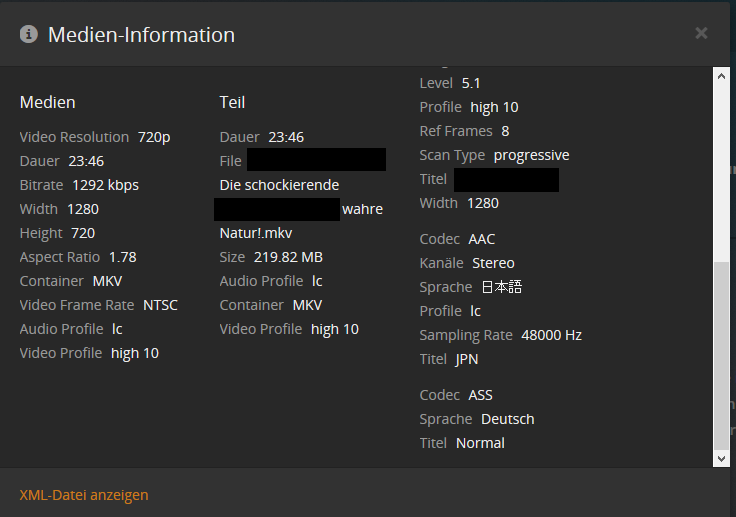Open the XML-Datei anzeigen link
The image size is (736, 517).
(x=84, y=495)
